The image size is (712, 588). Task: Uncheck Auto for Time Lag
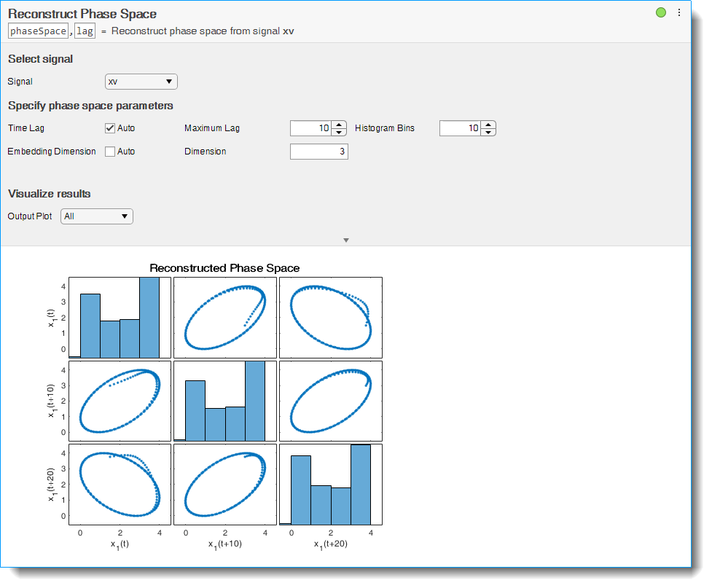pos(109,128)
